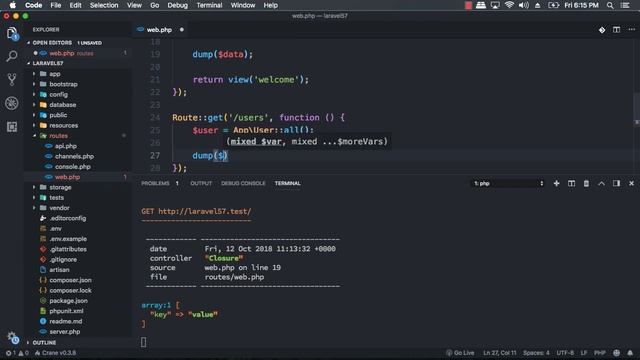
Task: Open notifications bell in status bar
Action: point(630,353)
